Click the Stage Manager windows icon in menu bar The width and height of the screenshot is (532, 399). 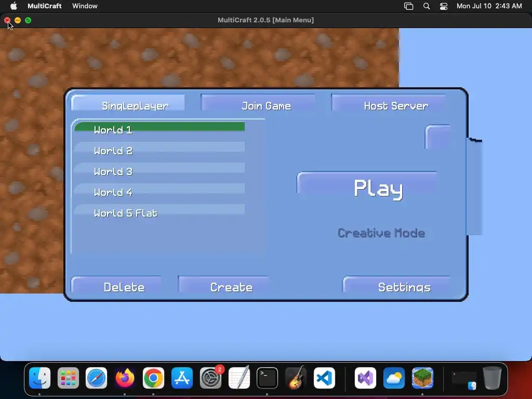coord(408,6)
